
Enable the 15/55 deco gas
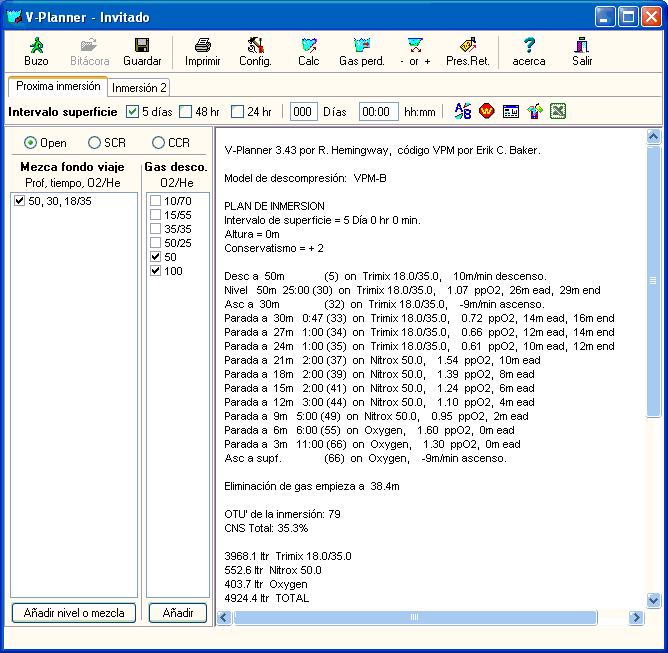(x=155, y=215)
